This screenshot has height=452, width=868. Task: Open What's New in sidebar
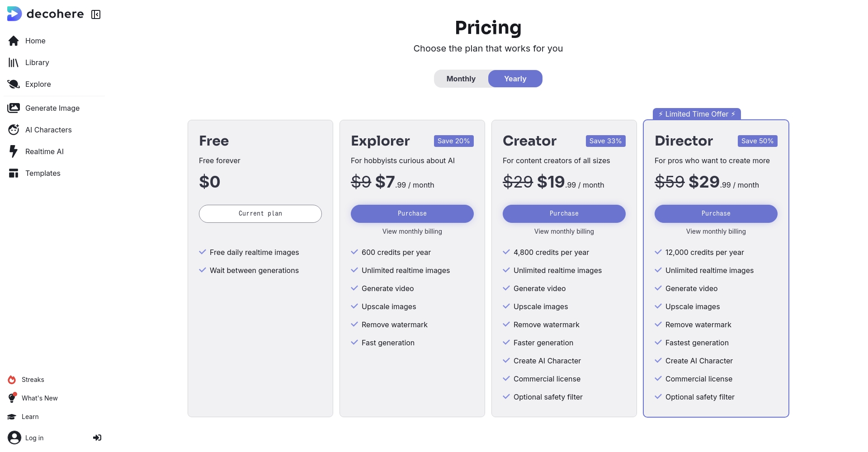[39, 398]
